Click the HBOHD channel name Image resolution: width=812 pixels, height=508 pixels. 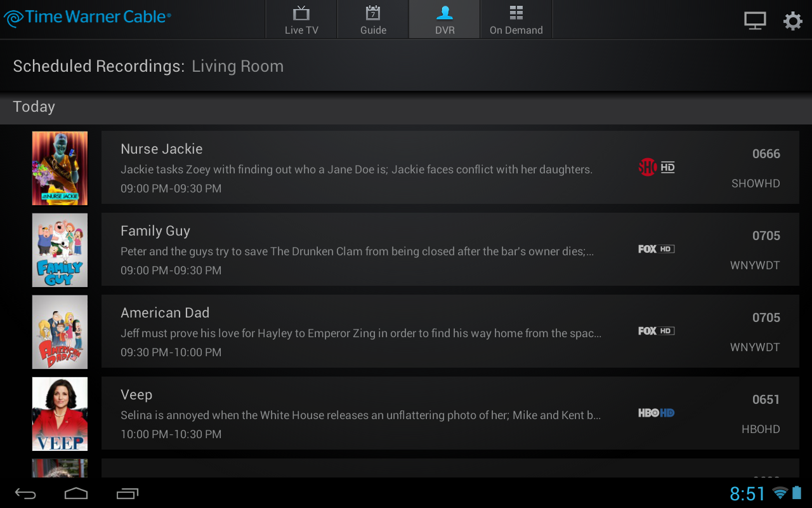tap(761, 429)
